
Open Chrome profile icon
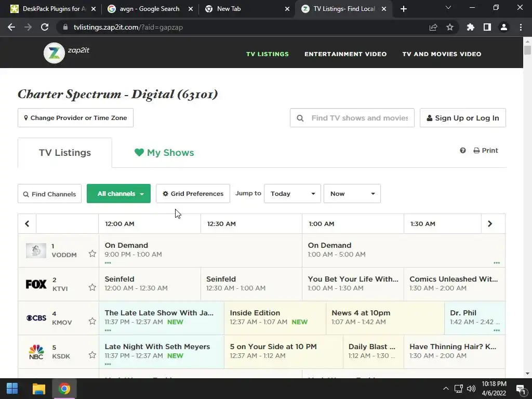(x=504, y=27)
